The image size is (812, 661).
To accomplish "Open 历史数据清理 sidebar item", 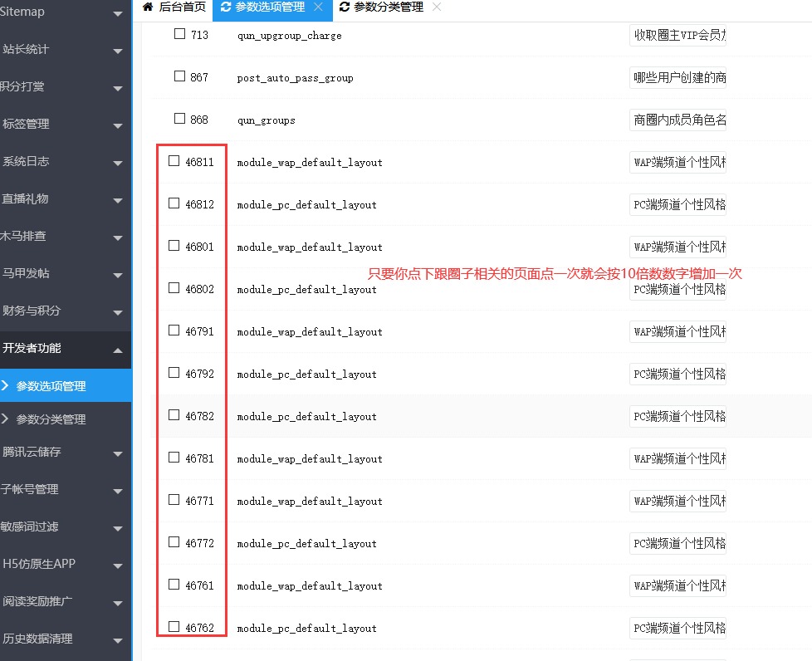I will tap(37, 639).
